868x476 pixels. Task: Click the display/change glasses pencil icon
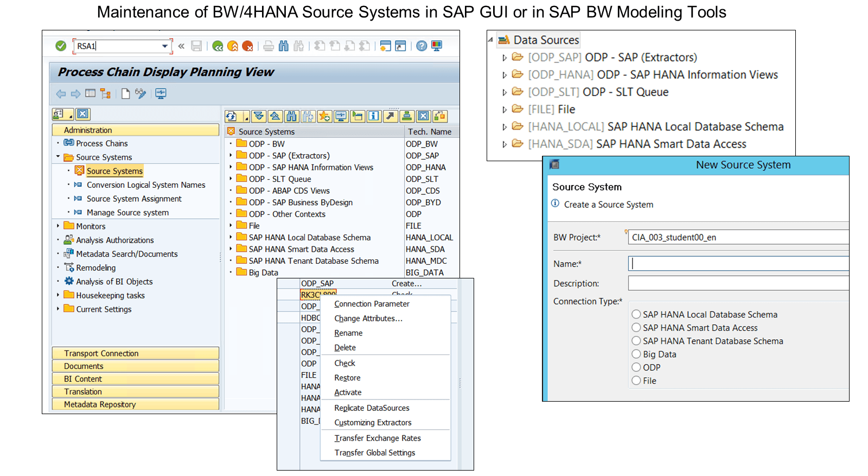141,94
